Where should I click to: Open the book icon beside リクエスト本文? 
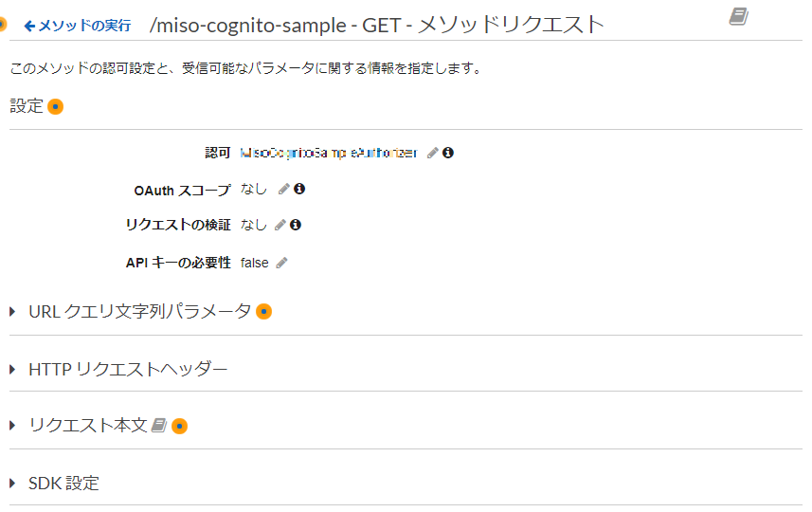(x=159, y=426)
